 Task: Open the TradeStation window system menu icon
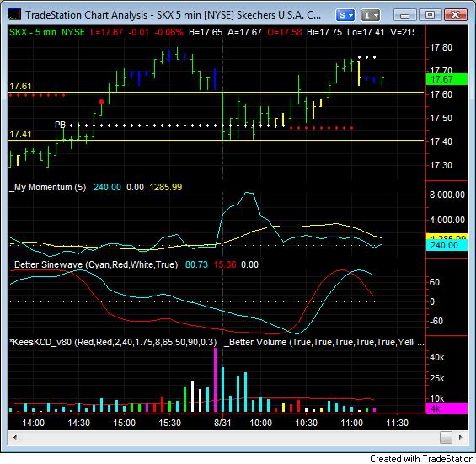point(14,14)
